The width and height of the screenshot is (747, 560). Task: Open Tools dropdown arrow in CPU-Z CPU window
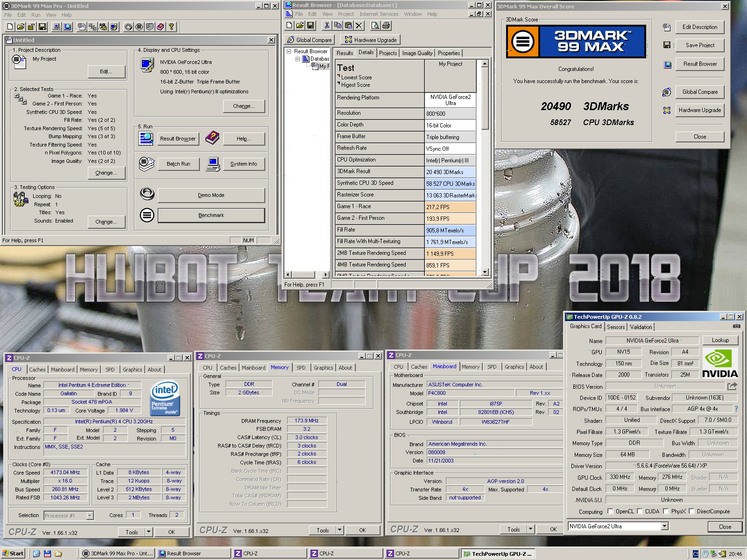coord(148,532)
